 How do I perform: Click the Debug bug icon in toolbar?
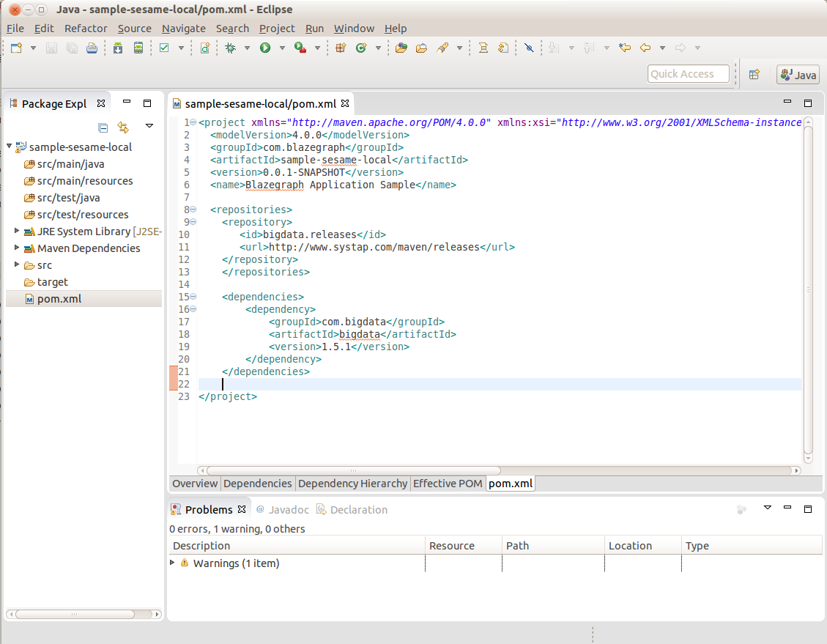click(x=231, y=48)
